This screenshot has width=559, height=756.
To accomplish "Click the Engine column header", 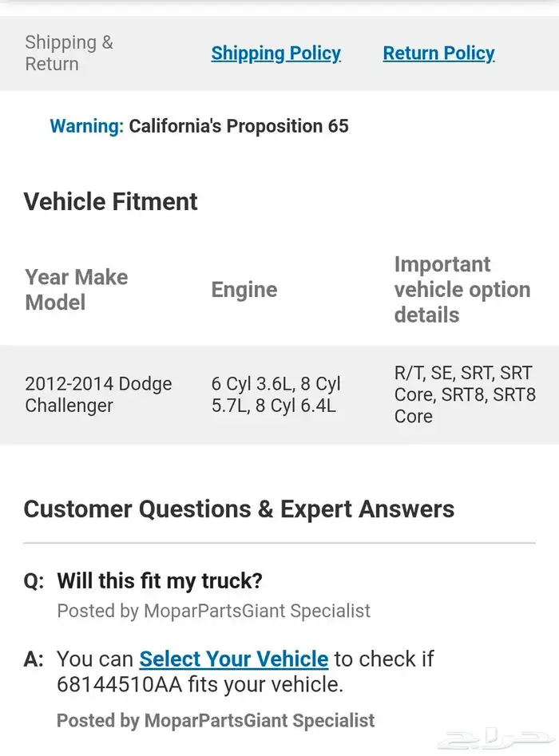I will [x=244, y=290].
